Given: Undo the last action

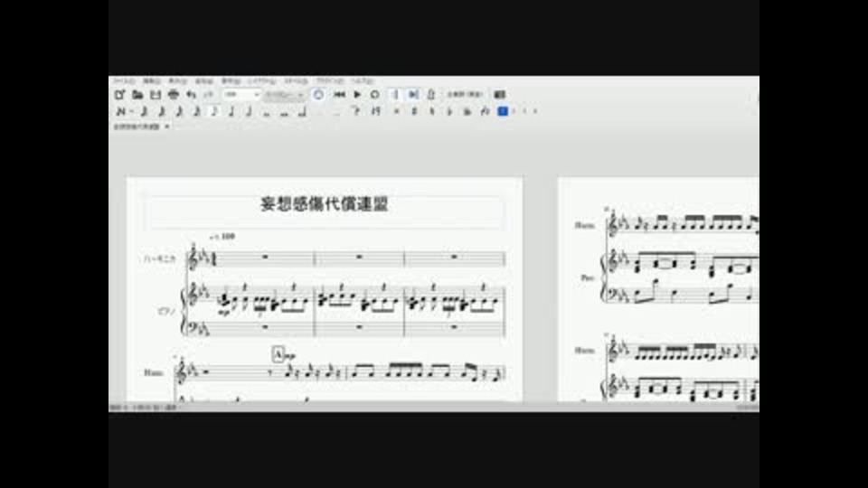Looking at the screenshot, I should coord(191,95).
